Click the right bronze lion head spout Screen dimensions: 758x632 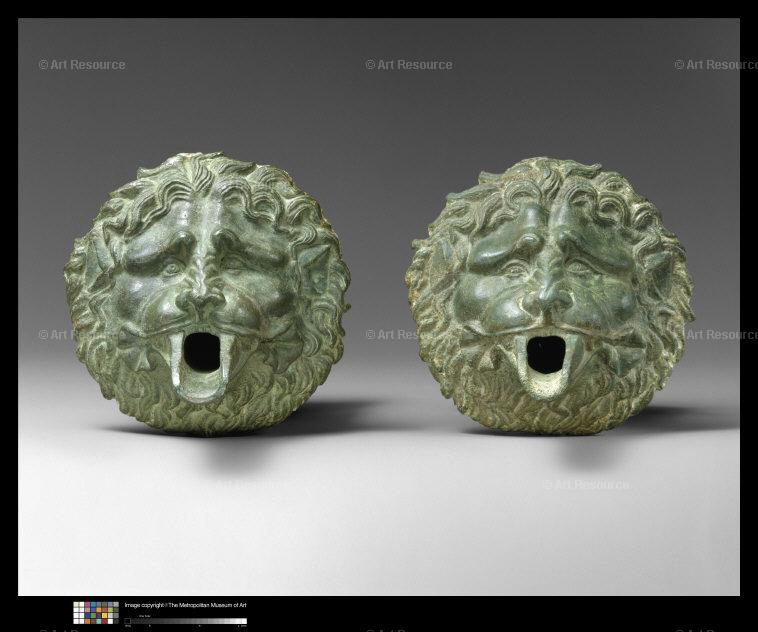550,296
